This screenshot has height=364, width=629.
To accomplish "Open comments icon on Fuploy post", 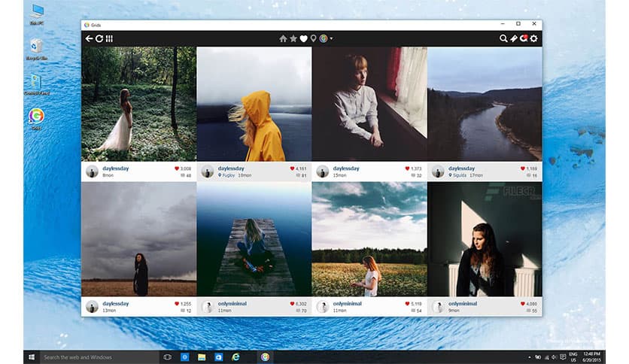I will click(x=298, y=175).
